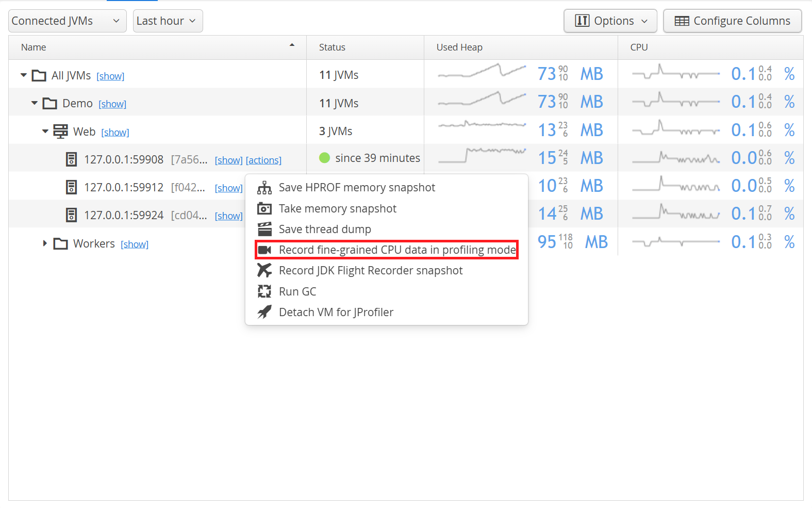Image resolution: width=812 pixels, height=508 pixels.
Task: Click the [show] link for 127.0.0.1:59912
Action: click(x=229, y=188)
